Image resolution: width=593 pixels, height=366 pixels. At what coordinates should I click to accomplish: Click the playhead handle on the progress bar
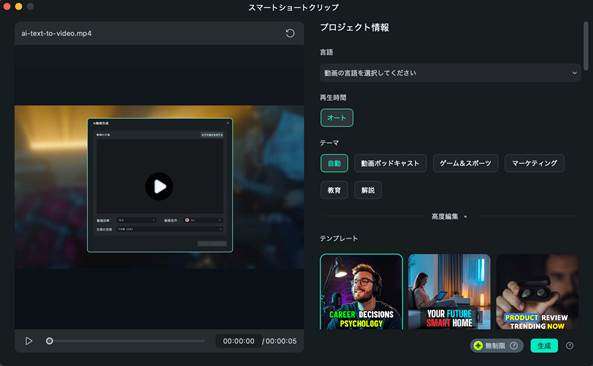(x=49, y=341)
